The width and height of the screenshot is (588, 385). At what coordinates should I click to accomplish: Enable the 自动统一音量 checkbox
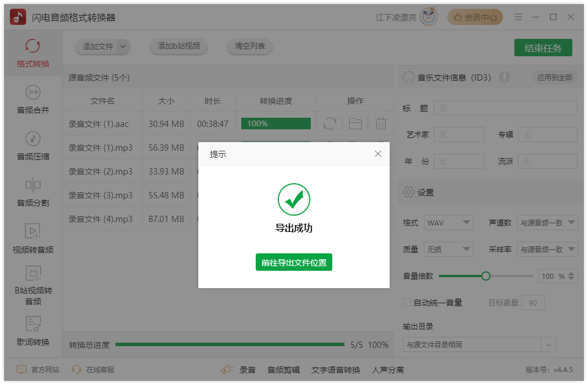[406, 302]
